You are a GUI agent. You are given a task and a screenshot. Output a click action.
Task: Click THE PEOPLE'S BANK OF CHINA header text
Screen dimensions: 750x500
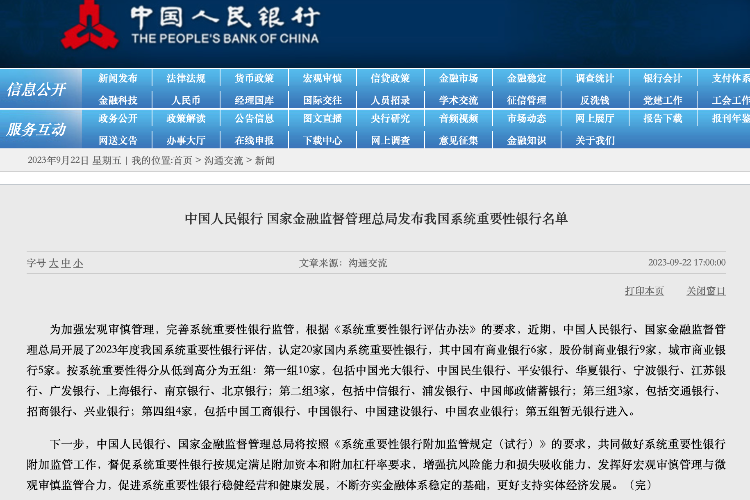(225, 39)
